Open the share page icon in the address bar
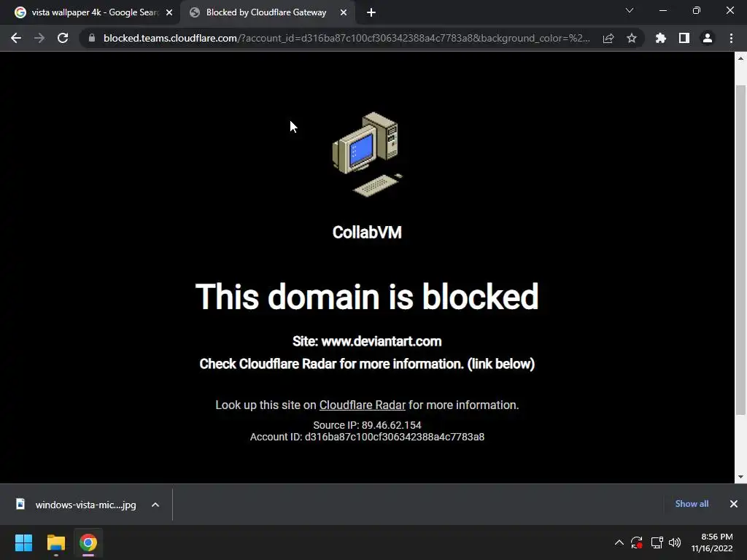This screenshot has width=747, height=560. point(608,38)
